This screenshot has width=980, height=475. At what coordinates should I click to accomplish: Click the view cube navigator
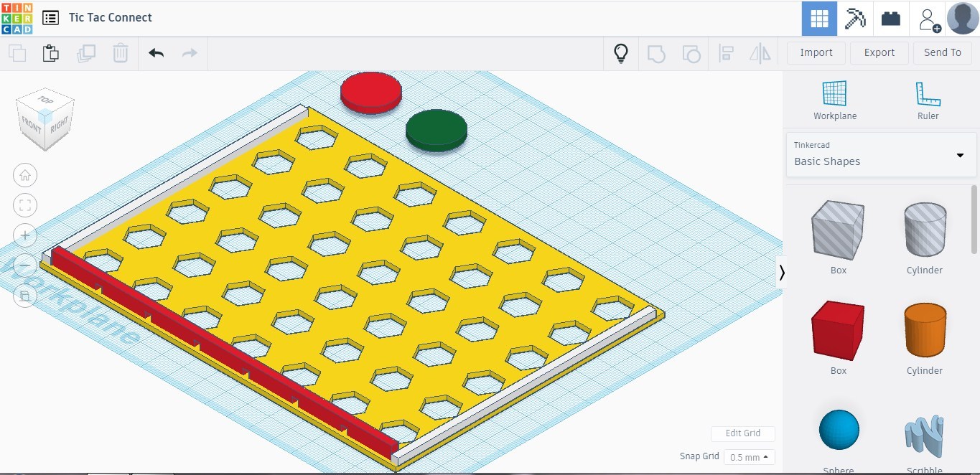tap(45, 119)
